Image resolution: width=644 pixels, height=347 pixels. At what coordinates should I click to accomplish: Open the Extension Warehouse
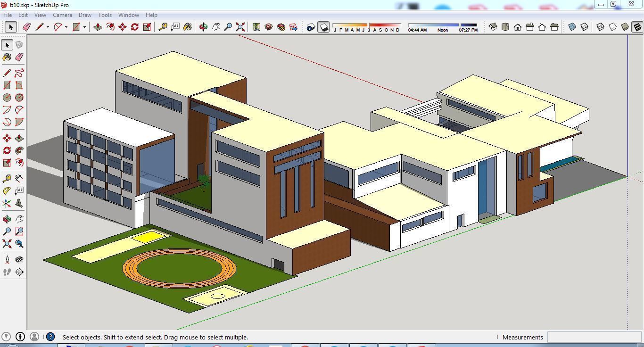pos(281,27)
